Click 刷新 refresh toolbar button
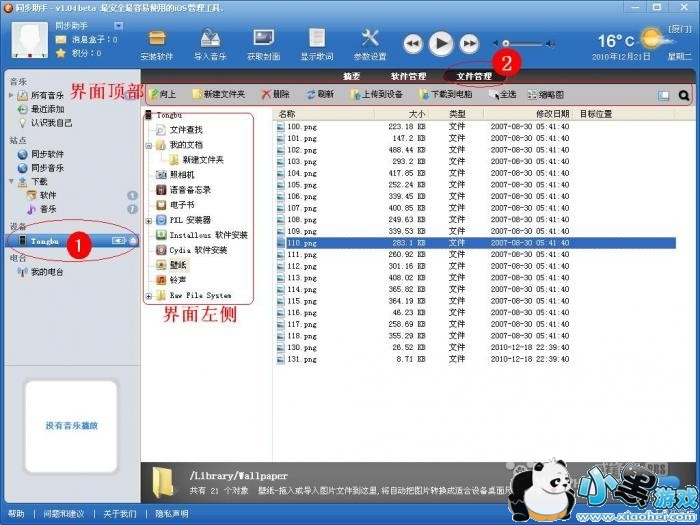This screenshot has width=700, height=525. click(321, 94)
